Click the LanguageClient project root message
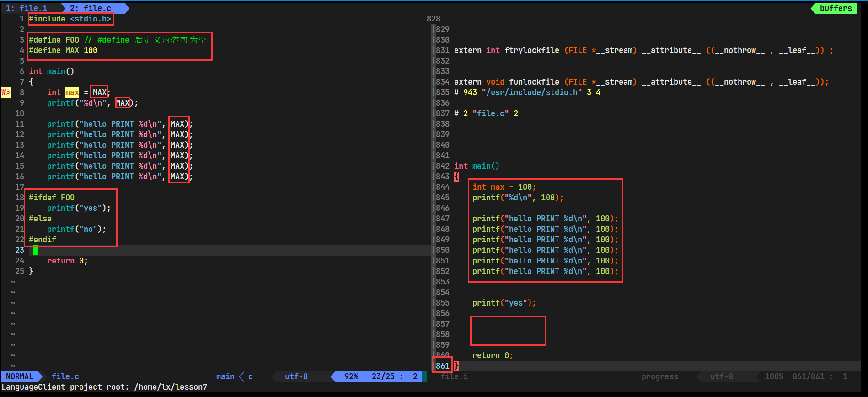 point(104,387)
